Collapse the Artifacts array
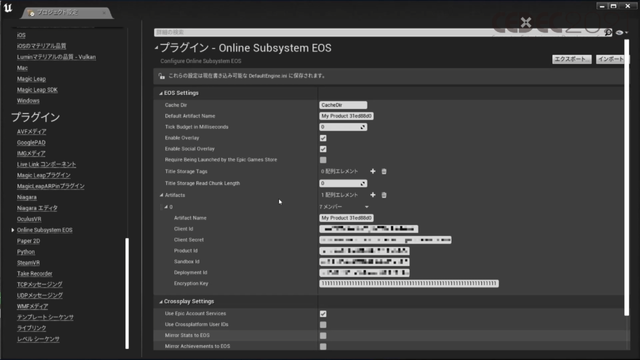Image resolution: width=640 pixels, height=360 pixels. point(161,195)
